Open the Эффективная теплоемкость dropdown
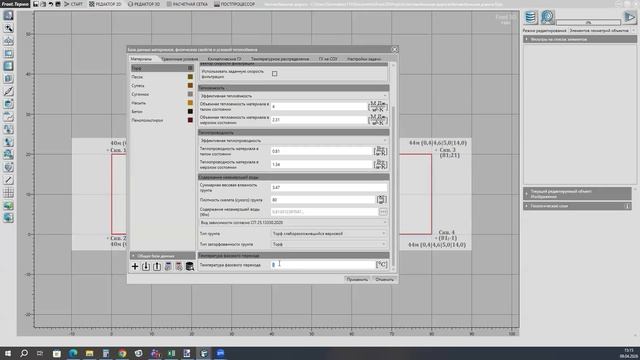640x360 pixels. [x=293, y=96]
